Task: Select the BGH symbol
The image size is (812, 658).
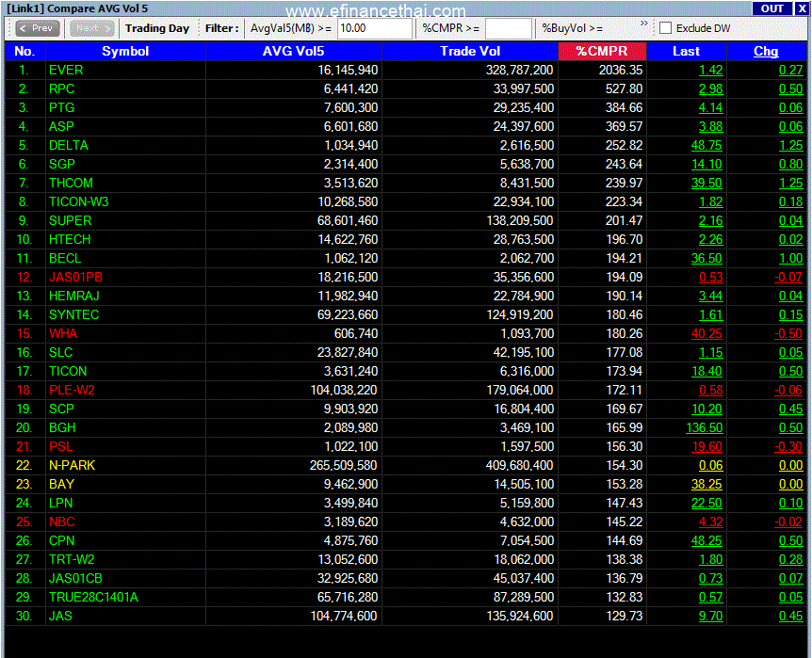Action: point(62,427)
